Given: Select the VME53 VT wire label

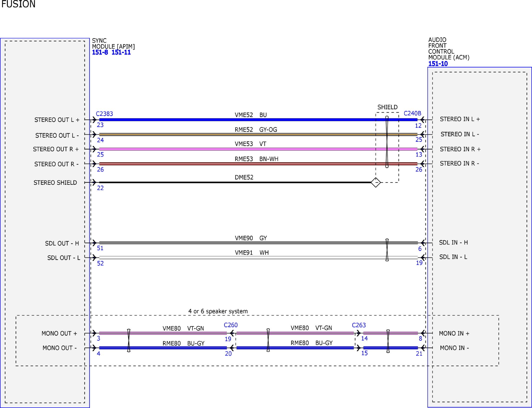Looking at the screenshot, I should [251, 144].
